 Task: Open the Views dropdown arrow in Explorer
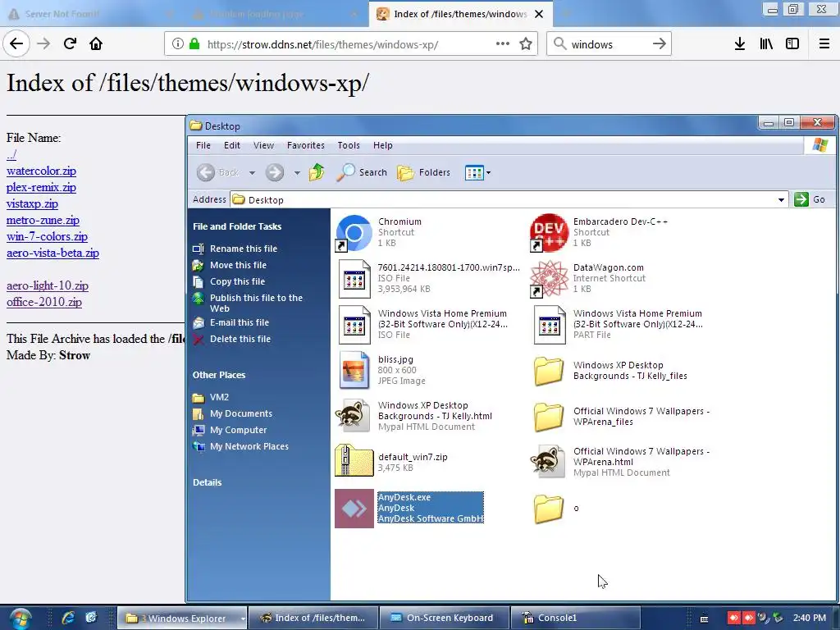488,173
